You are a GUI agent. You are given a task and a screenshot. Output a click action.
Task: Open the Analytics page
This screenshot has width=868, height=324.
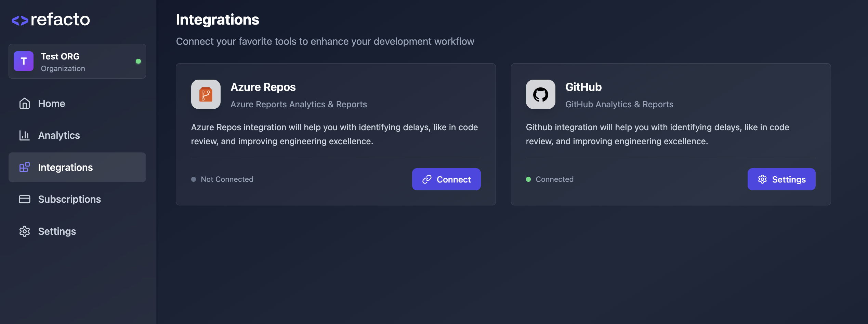(x=77, y=135)
